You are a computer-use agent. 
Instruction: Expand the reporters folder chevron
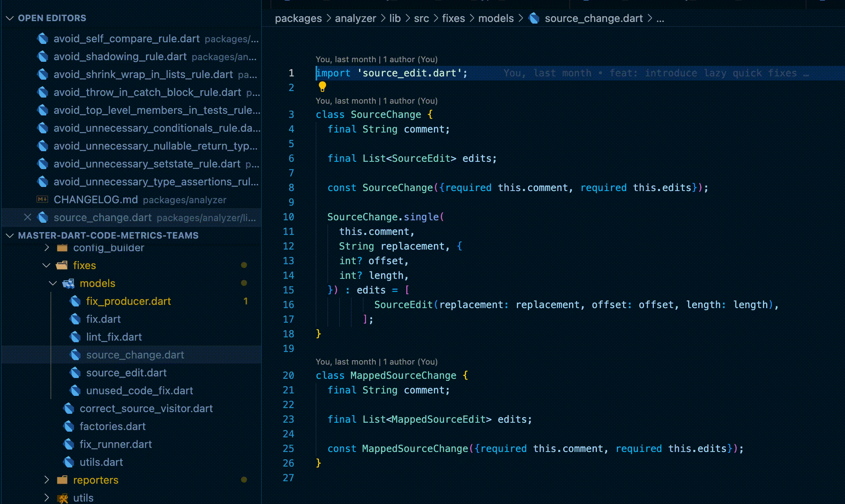47,480
